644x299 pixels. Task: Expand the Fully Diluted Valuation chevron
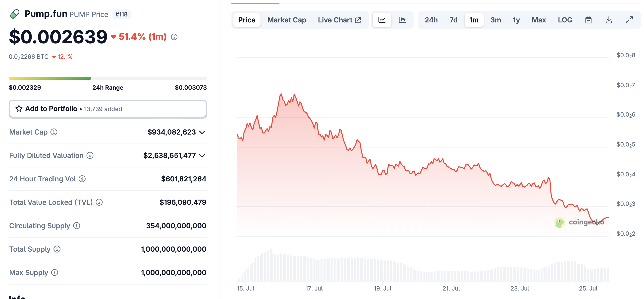[202, 156]
